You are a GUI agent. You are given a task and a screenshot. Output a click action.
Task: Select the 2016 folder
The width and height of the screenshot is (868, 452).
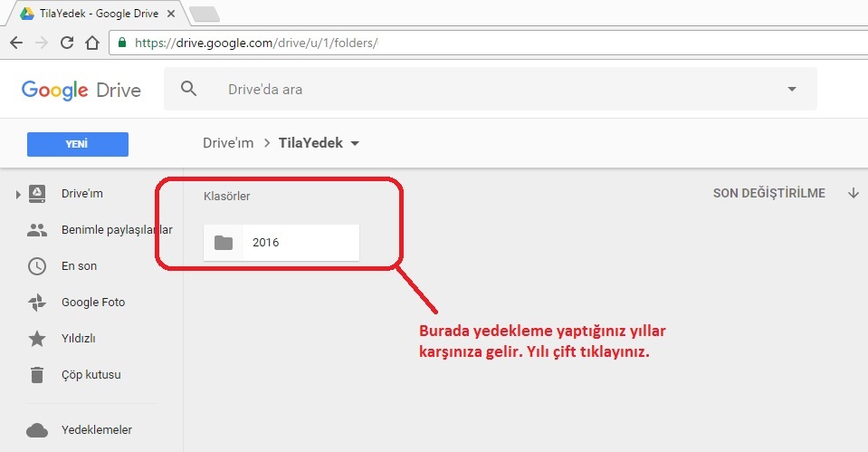click(281, 243)
